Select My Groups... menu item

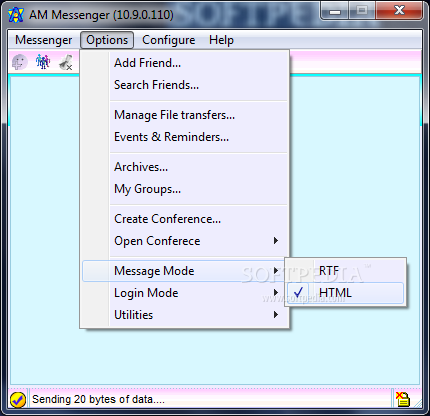[x=185, y=189]
